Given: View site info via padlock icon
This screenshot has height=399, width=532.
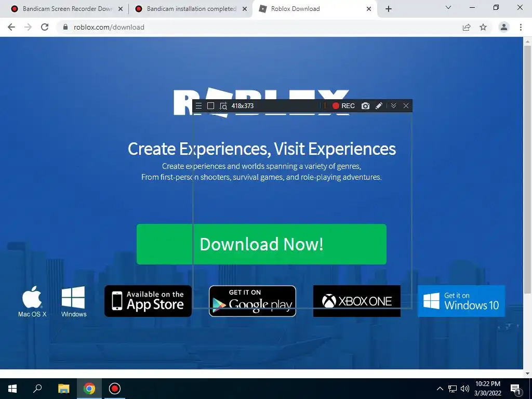Looking at the screenshot, I should 65,27.
